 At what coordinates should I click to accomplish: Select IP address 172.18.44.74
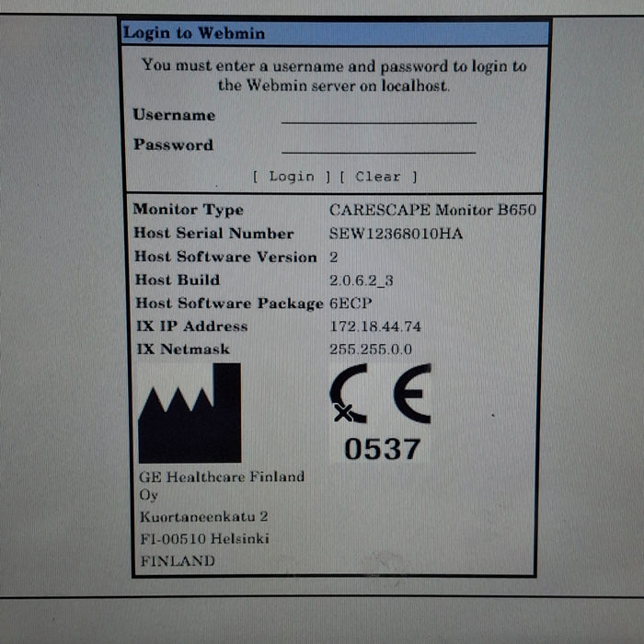click(x=375, y=327)
